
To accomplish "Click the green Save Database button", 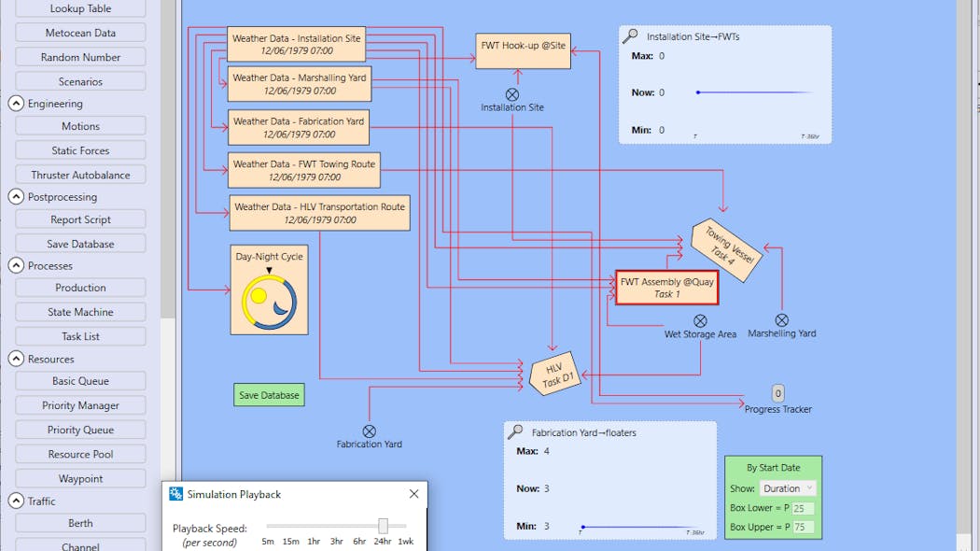I will coord(268,394).
